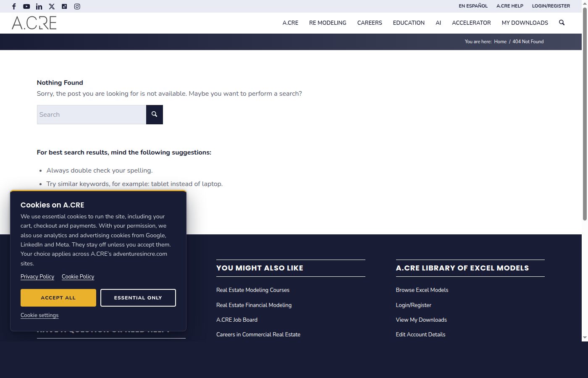The width and height of the screenshot is (588, 378).
Task: Open the A.CRE Help link
Action: click(510, 6)
